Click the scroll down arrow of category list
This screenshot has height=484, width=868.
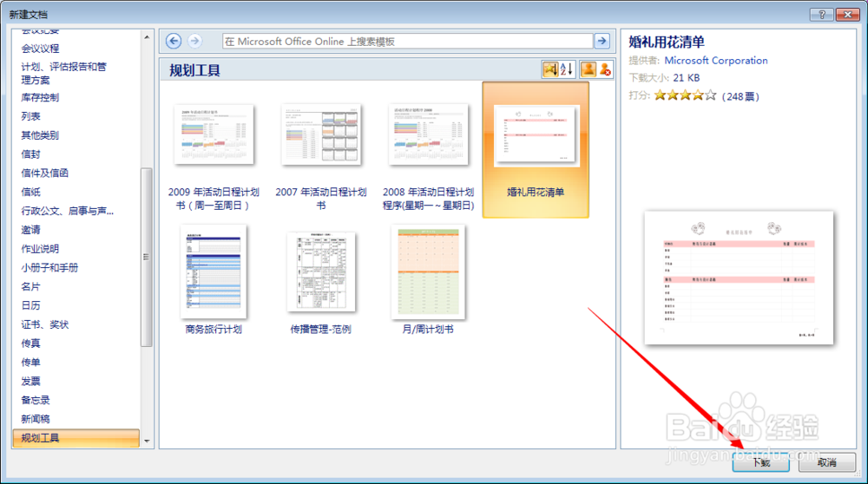coord(147,441)
